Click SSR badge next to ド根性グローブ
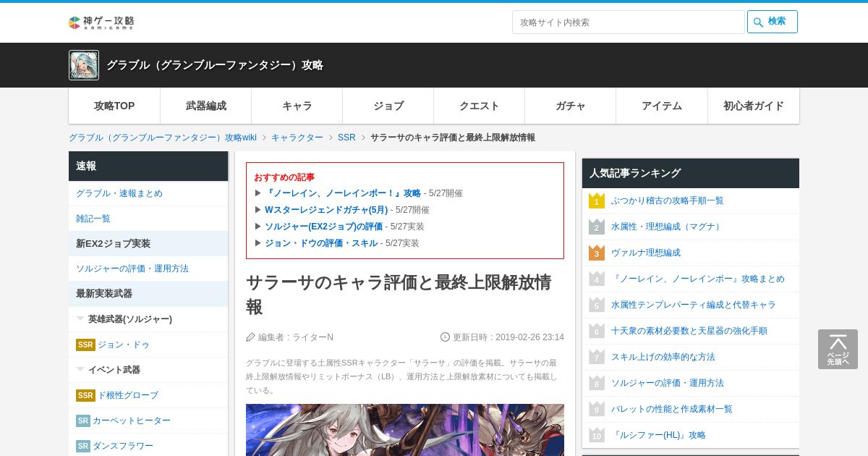Screen dimensions: 868x456 point(85,395)
